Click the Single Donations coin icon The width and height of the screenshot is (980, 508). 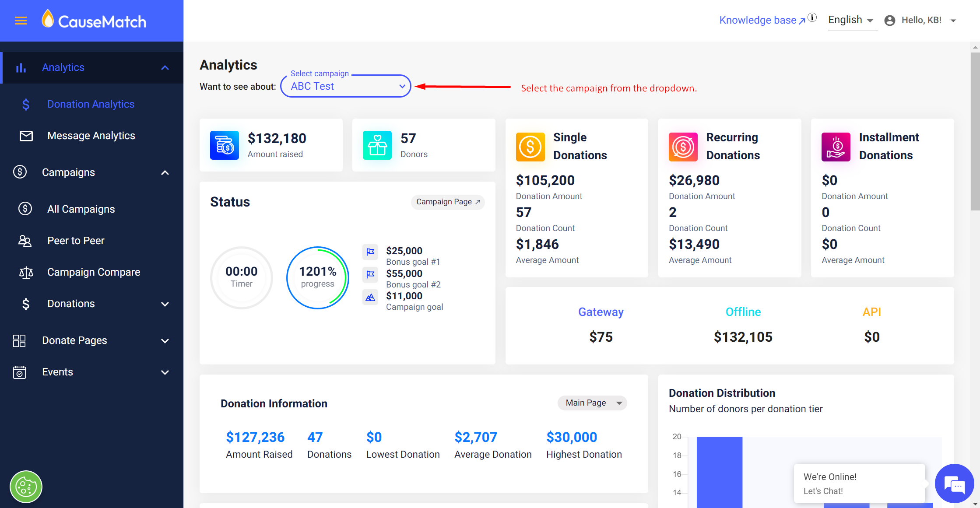[x=530, y=147]
